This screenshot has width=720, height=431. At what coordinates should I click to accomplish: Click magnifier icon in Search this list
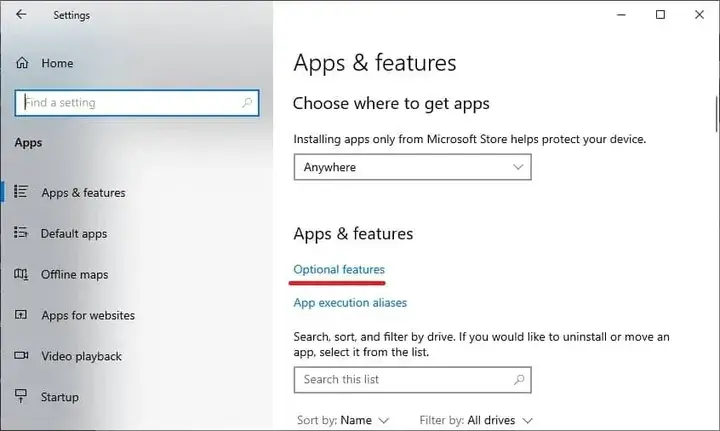point(519,379)
